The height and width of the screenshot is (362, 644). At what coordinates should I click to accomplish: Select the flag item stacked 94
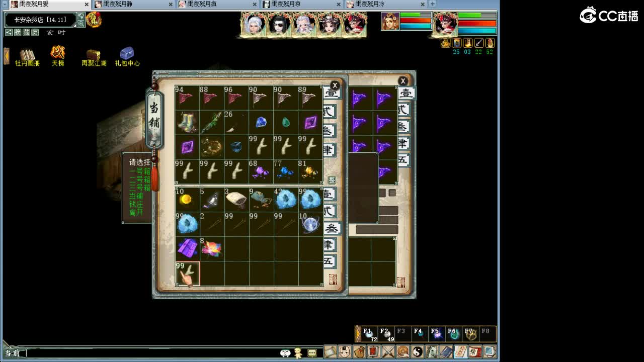[187, 98]
